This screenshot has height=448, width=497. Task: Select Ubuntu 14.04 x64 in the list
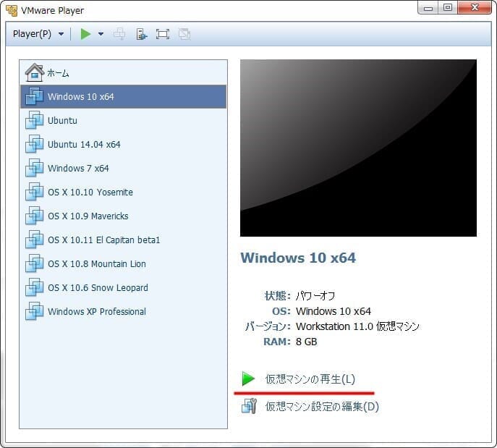pos(84,145)
